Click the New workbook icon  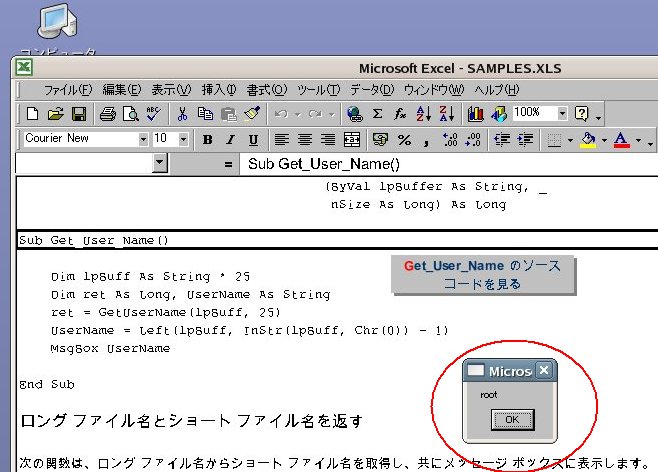32,114
